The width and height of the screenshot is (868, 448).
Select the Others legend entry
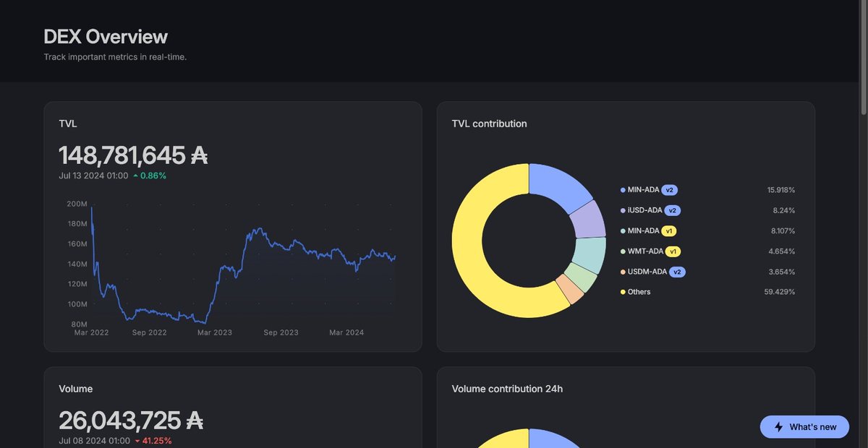coord(635,292)
